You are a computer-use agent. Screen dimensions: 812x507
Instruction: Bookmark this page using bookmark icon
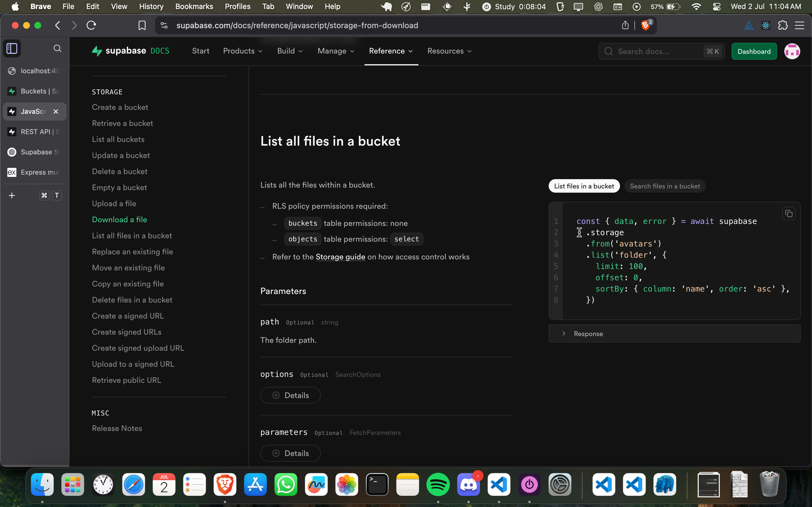[142, 25]
